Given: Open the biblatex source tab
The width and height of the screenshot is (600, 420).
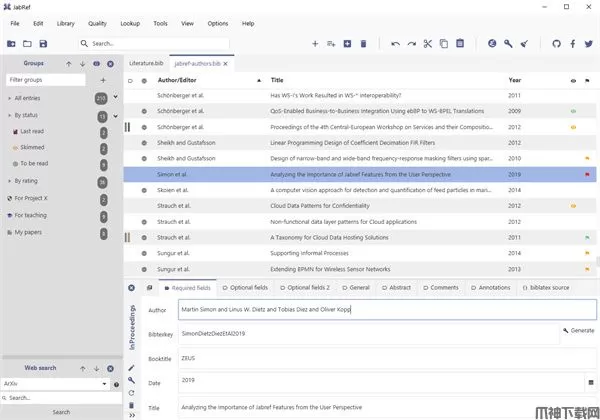Looking at the screenshot, I should [x=546, y=288].
